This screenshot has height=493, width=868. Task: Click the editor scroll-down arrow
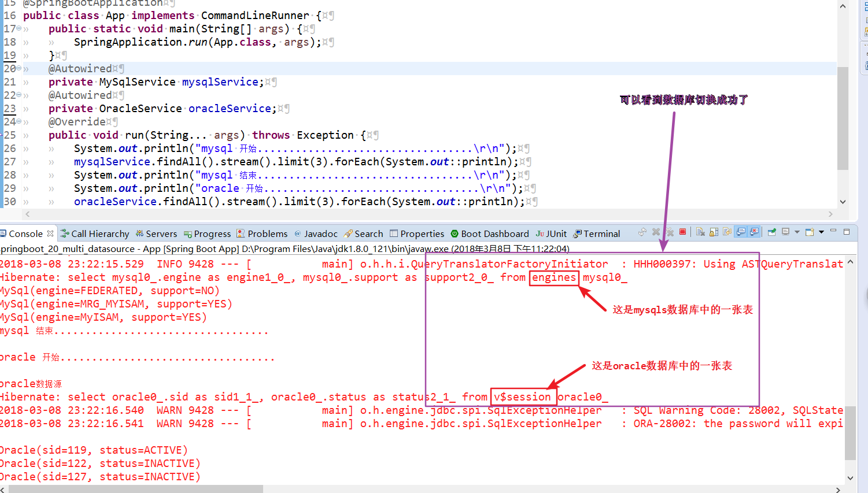tap(843, 202)
